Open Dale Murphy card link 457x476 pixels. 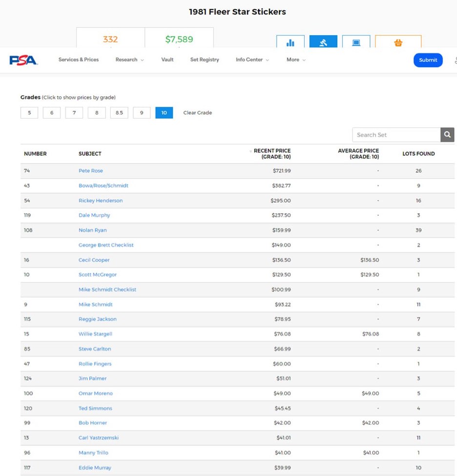(x=94, y=215)
